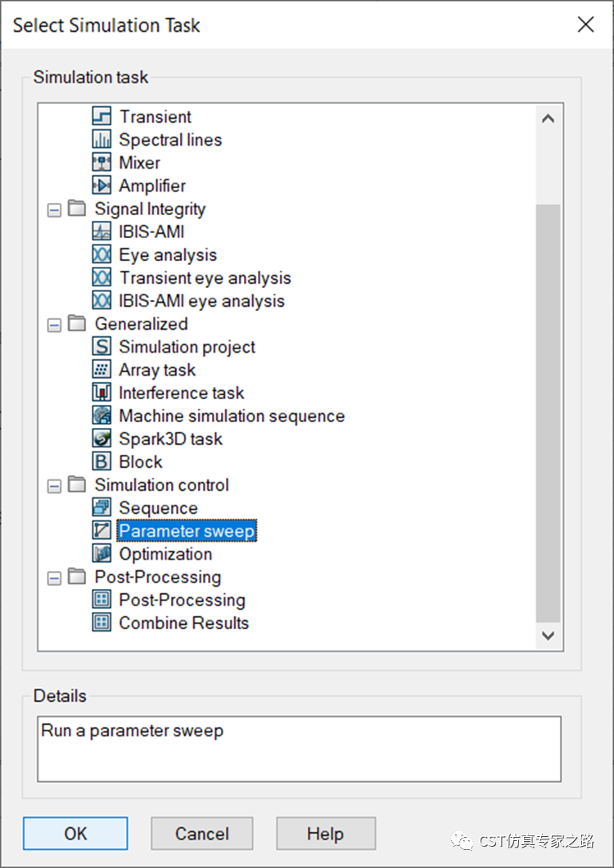
Task: Click the Simulation project S icon
Action: (x=102, y=347)
